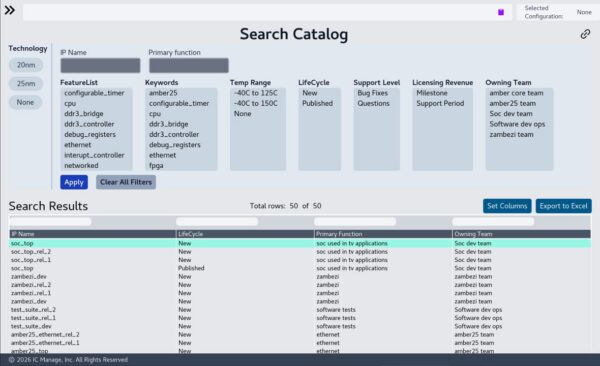The height and width of the screenshot is (366, 600).
Task: Select the amber25_ethernet_rel_1 row
Action: tap(300, 343)
